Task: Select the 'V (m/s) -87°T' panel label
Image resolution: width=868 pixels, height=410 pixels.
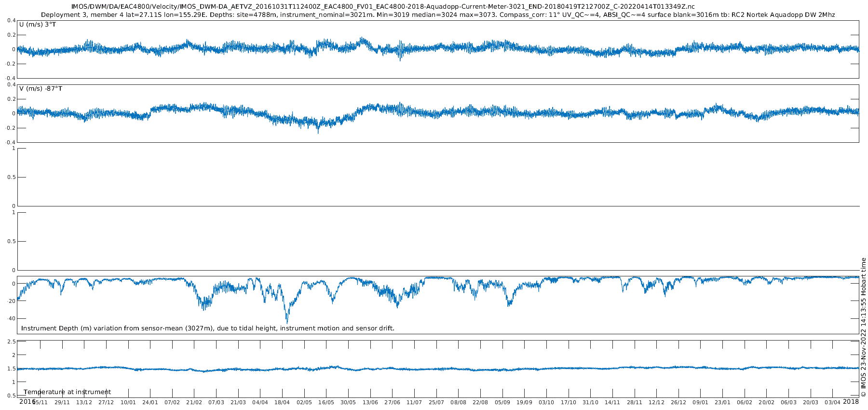Action: [41, 89]
